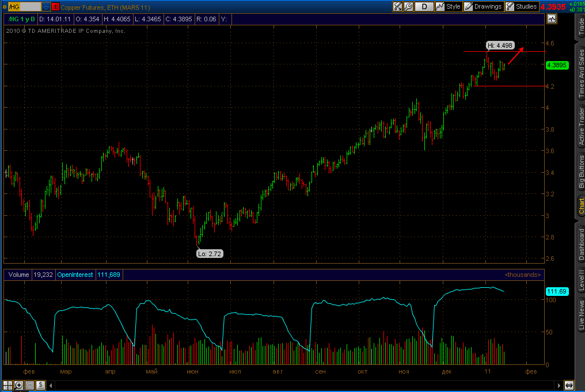Click the mini chart icon below toolbar

click(x=552, y=19)
